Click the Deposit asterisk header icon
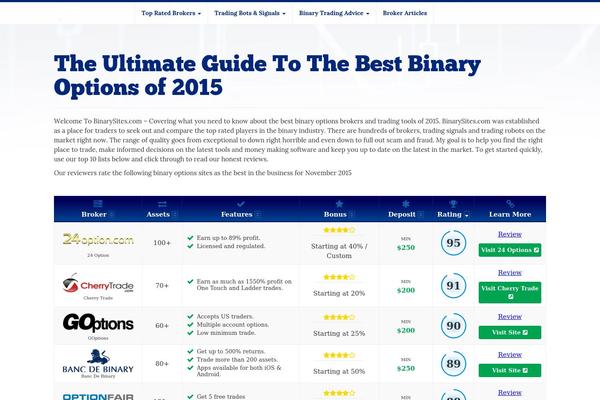Screen dimensions: 600x400 click(x=406, y=204)
